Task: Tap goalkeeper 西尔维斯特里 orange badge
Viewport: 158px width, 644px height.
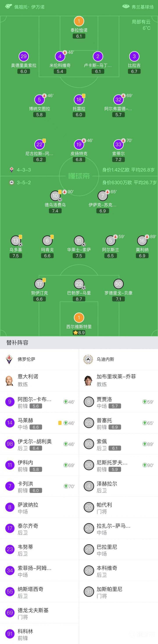Action: tap(79, 318)
